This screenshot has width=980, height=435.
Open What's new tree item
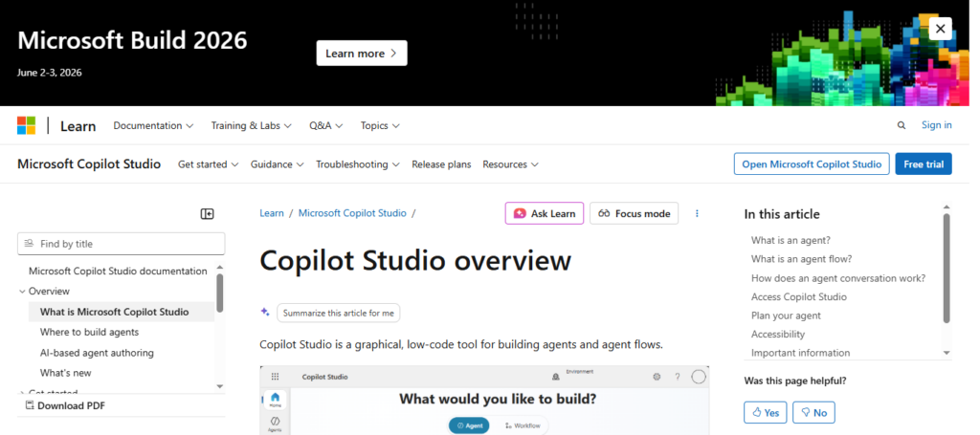[x=66, y=373]
